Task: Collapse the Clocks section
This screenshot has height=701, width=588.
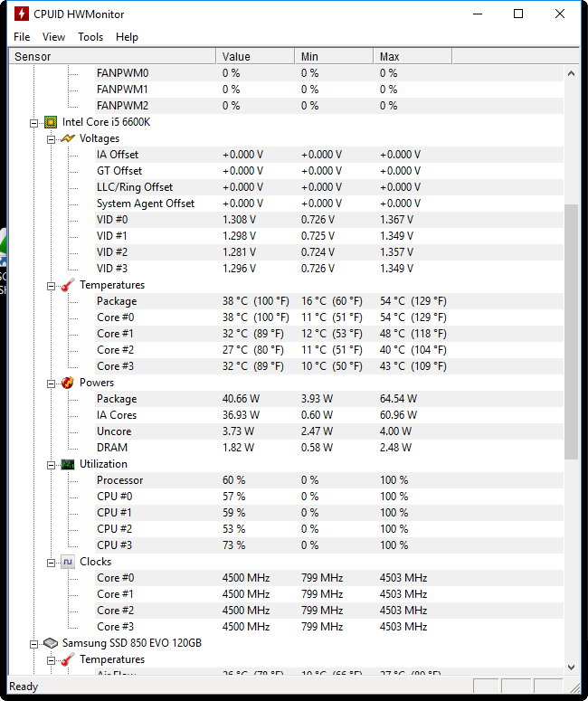Action: (51, 563)
